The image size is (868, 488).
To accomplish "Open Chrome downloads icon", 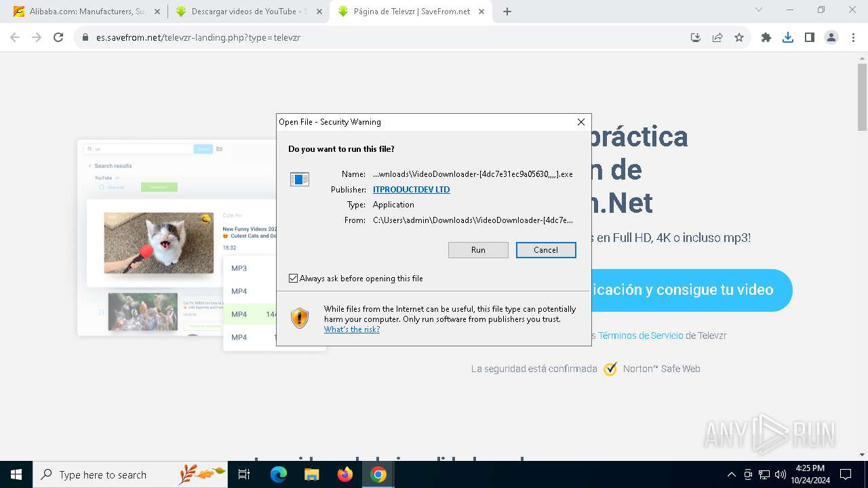I will click(788, 38).
